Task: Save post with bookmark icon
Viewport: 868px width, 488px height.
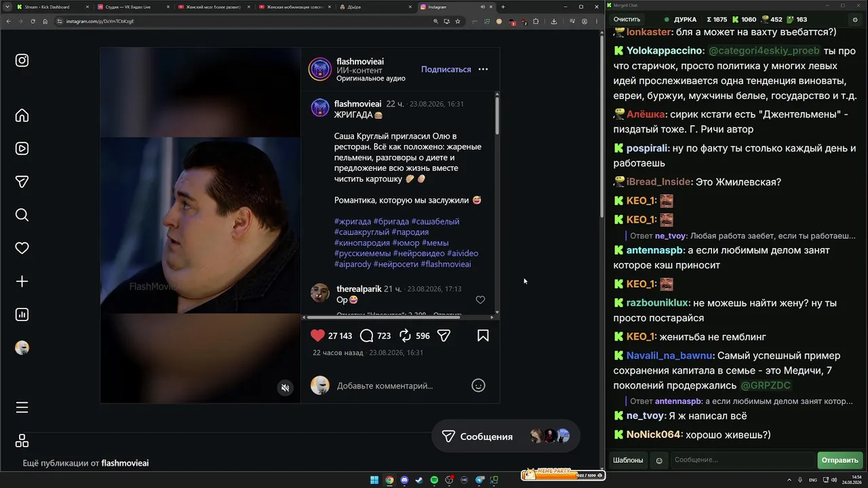Action: [483, 335]
